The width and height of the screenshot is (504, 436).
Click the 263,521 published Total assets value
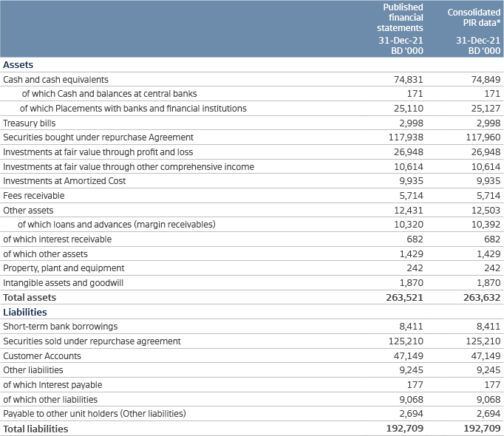pos(406,298)
